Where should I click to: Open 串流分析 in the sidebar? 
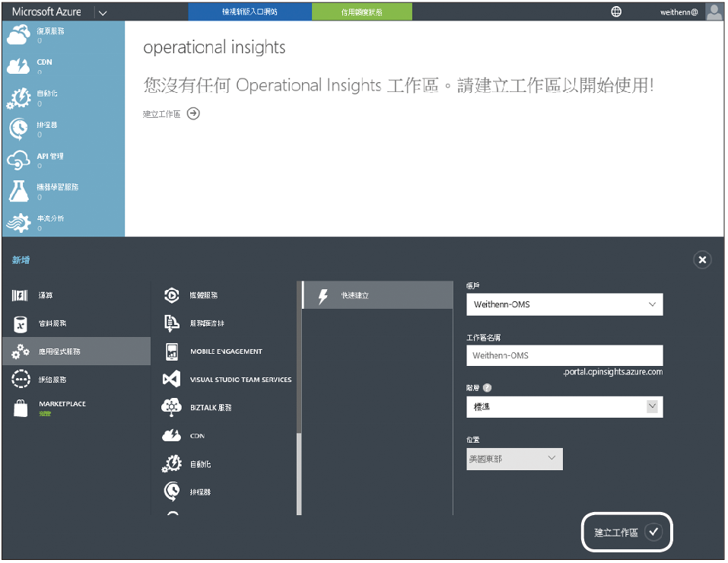coord(63,222)
